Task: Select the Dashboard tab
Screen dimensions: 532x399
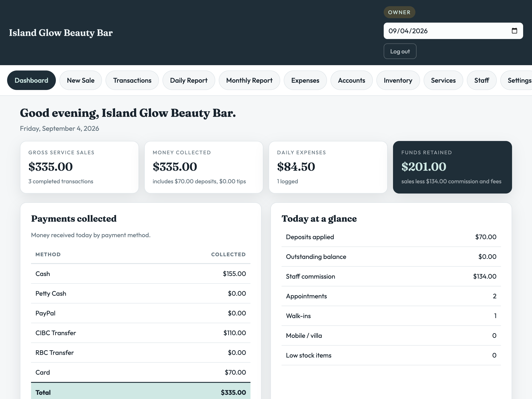Action: coord(31,80)
